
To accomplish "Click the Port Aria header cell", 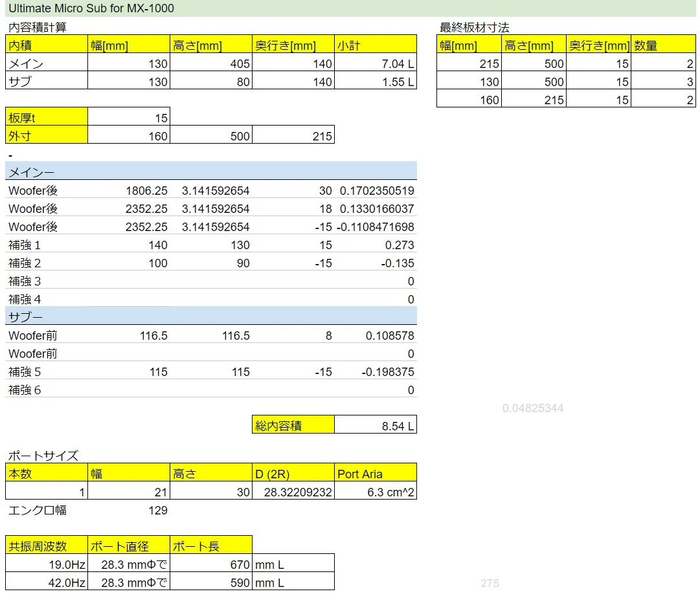I will 376,474.
